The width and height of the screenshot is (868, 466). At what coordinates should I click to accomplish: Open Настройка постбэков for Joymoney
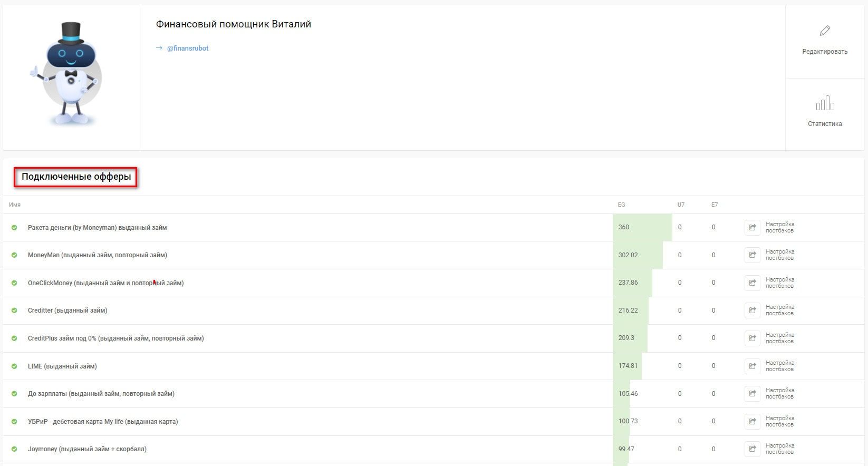click(780, 449)
